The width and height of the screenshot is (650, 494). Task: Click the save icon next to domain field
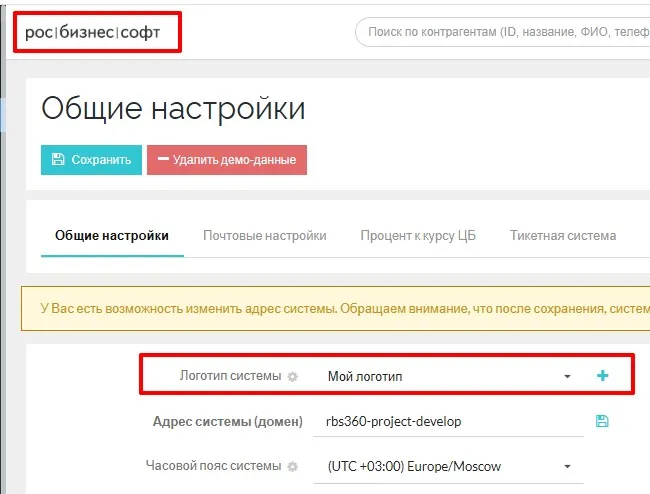(x=602, y=421)
